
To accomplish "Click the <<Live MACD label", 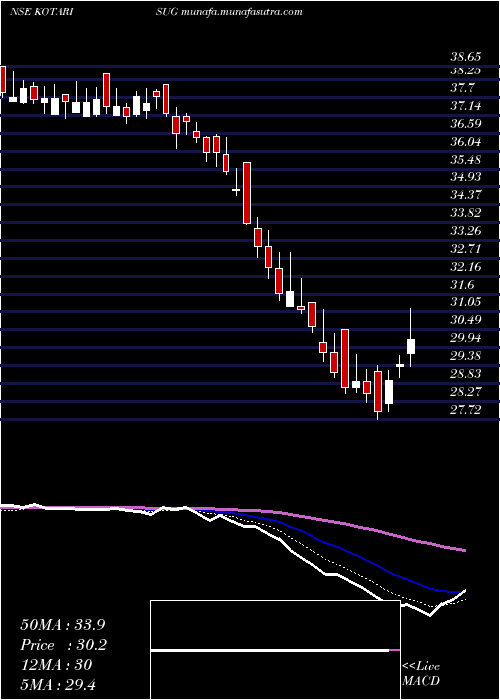I will tap(421, 674).
